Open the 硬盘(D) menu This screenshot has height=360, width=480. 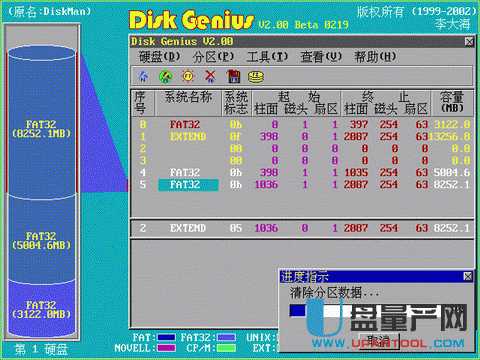[160, 57]
